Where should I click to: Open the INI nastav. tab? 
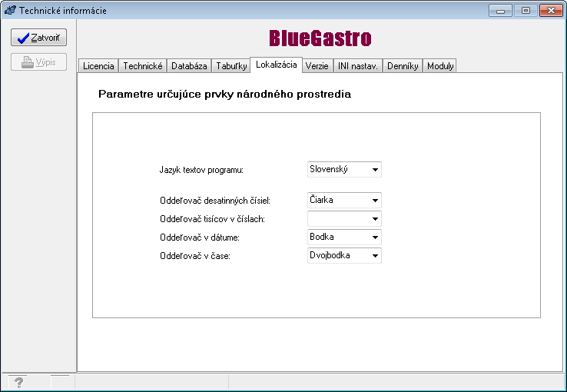[357, 66]
